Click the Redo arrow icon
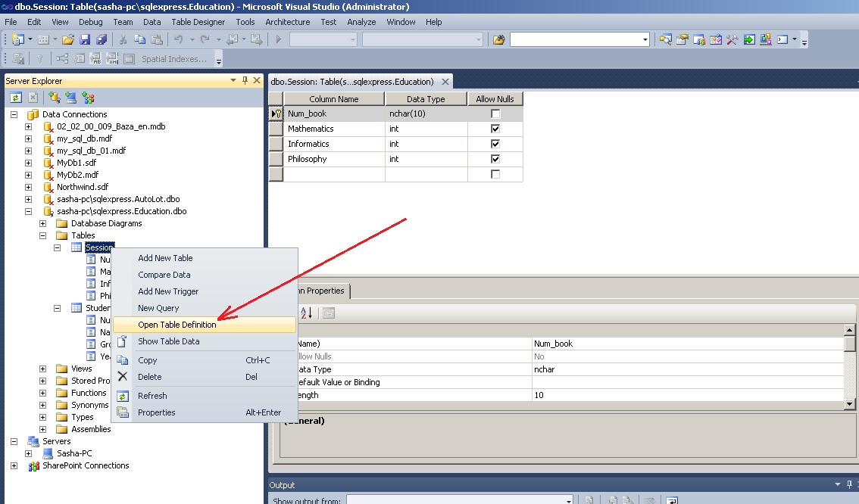This screenshot has width=859, height=504. tap(205, 39)
